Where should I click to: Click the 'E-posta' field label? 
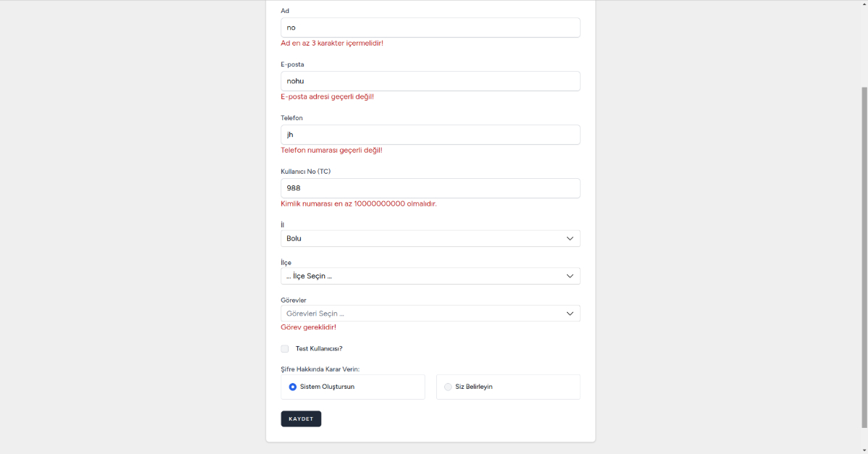coord(292,64)
